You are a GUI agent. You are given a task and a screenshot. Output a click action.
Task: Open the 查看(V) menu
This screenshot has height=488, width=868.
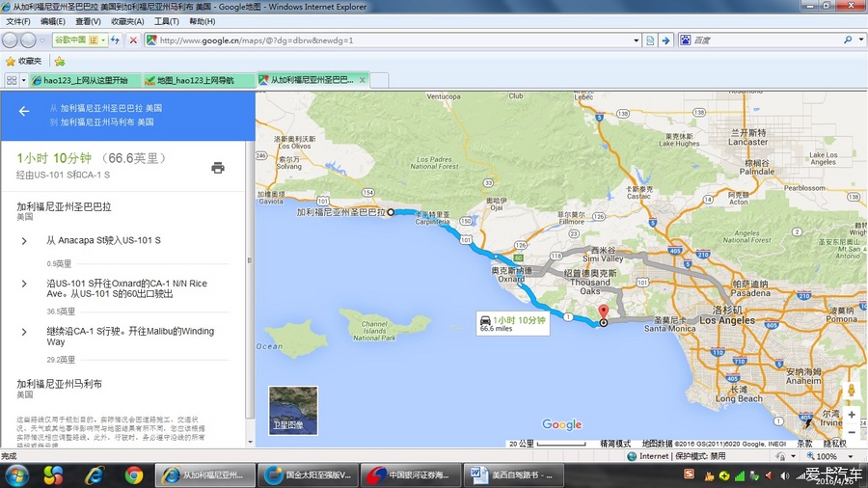click(x=88, y=21)
